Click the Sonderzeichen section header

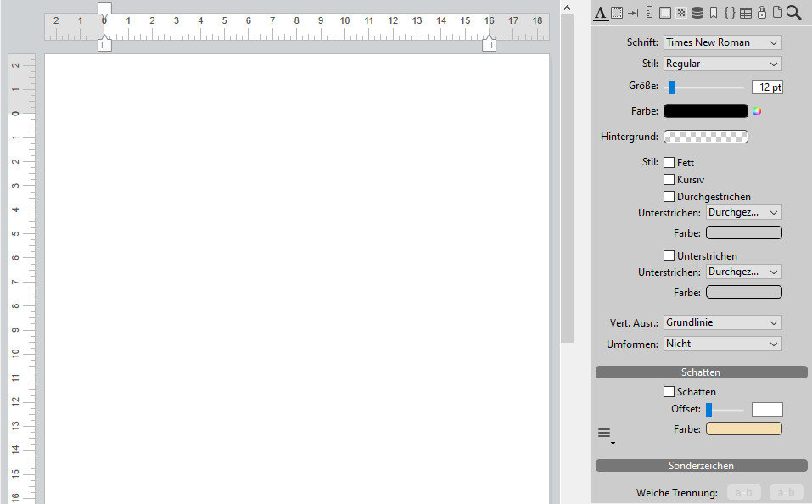tap(701, 466)
